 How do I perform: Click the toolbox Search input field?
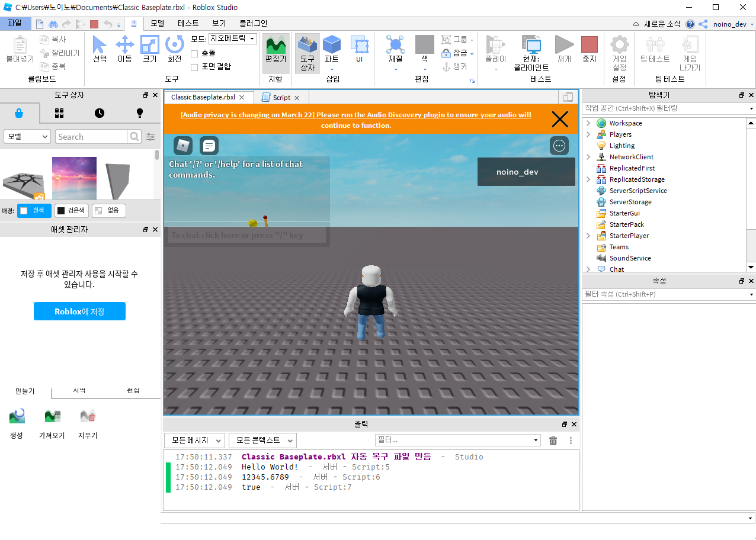[91, 137]
